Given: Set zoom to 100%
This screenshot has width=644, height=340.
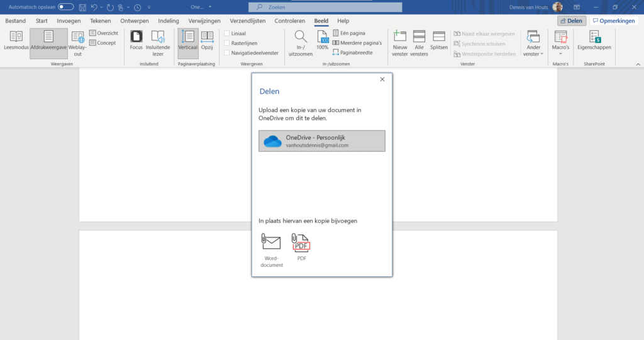Looking at the screenshot, I should (x=323, y=41).
